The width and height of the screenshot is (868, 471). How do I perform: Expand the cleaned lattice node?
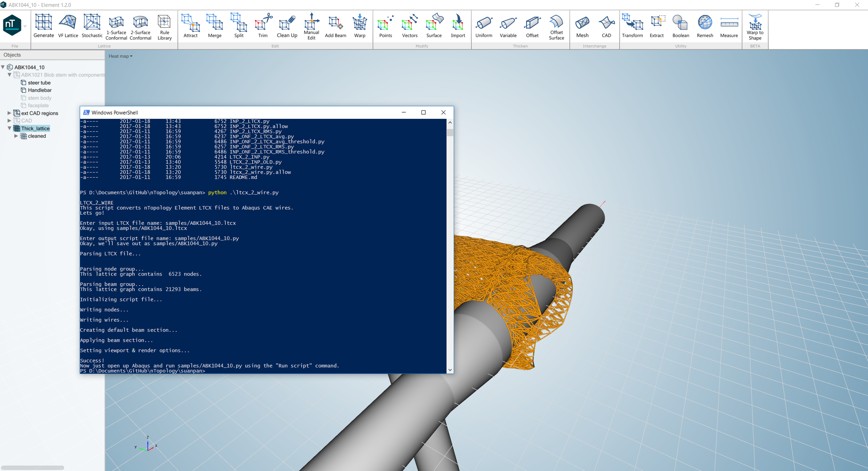tap(16, 136)
